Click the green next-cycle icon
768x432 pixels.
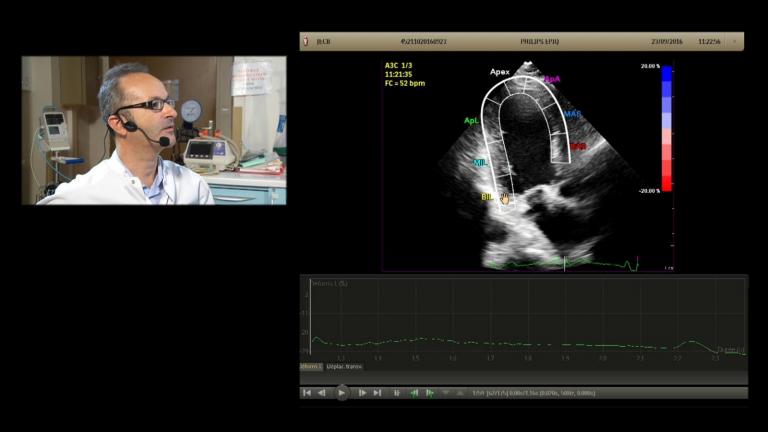click(x=430, y=393)
